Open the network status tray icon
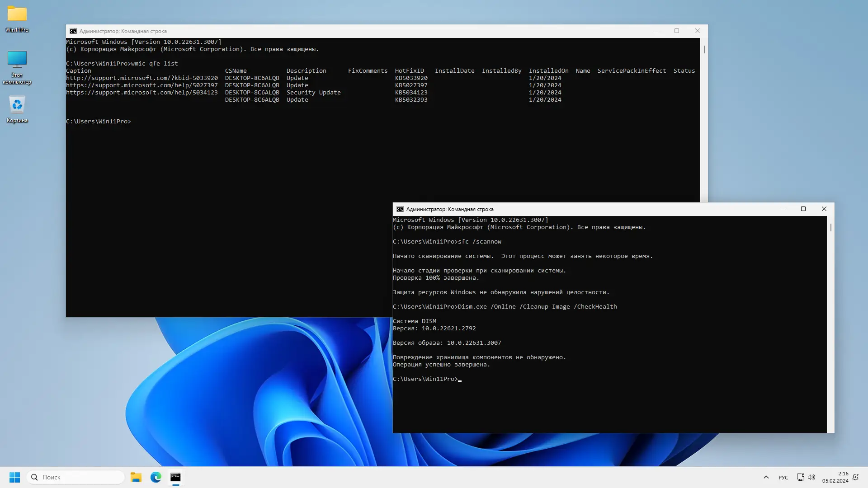Screen dimensions: 868x488 (x=800, y=477)
